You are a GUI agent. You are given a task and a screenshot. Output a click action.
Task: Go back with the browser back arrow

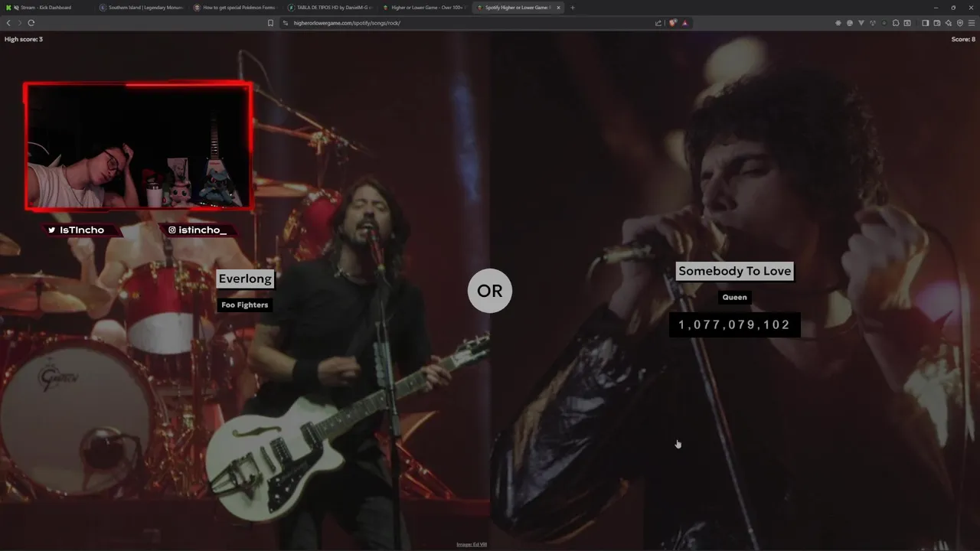pos(8,23)
